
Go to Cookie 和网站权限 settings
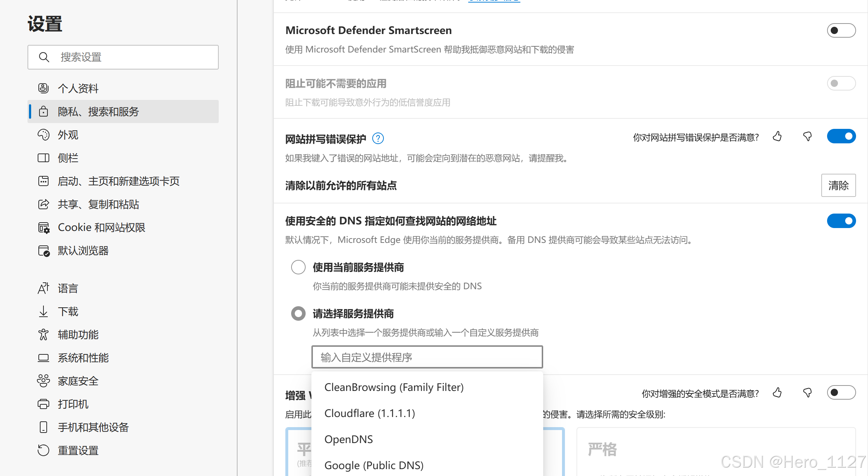(101, 227)
